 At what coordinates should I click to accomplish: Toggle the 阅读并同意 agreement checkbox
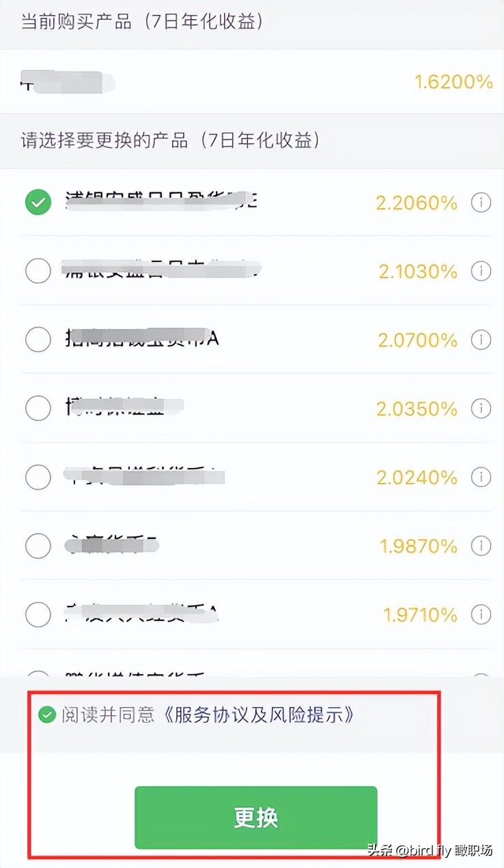pyautogui.click(x=47, y=715)
